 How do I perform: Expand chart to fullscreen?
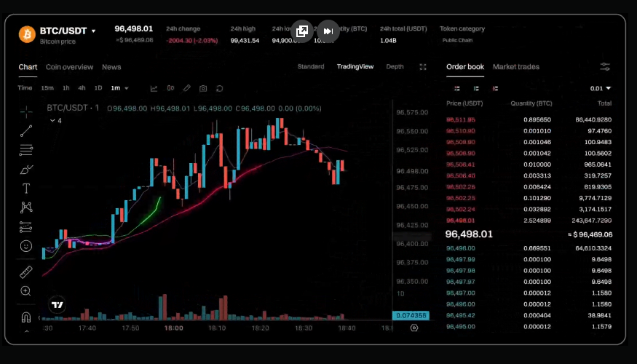tap(423, 67)
